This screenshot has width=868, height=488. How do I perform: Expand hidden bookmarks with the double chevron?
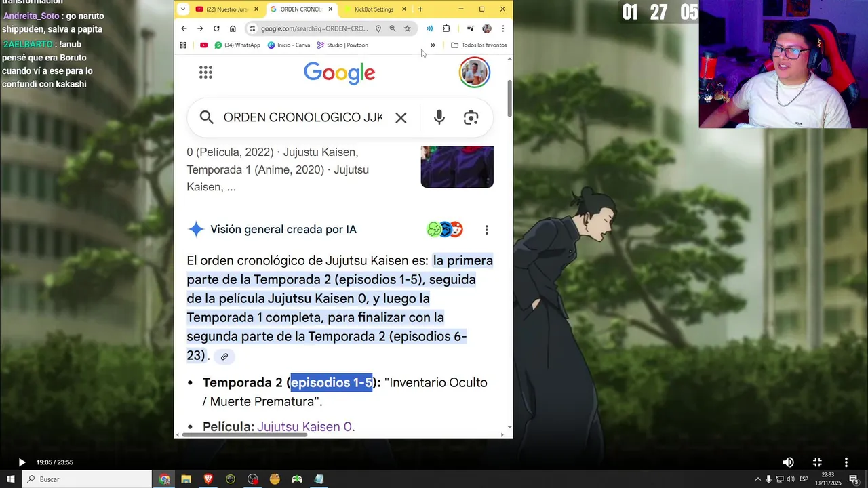433,45
